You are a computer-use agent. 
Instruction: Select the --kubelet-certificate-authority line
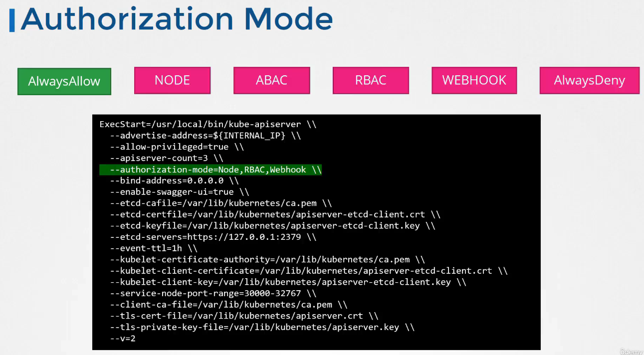pos(268,260)
